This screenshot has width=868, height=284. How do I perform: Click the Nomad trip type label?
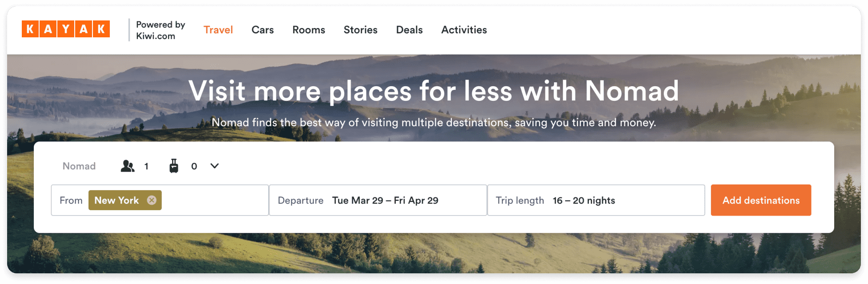[79, 166]
